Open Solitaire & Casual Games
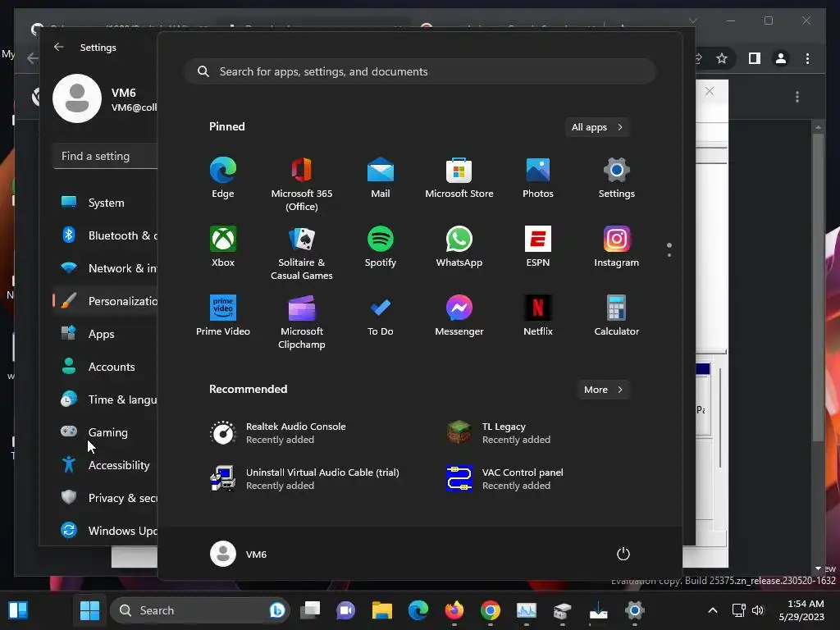 click(x=302, y=253)
